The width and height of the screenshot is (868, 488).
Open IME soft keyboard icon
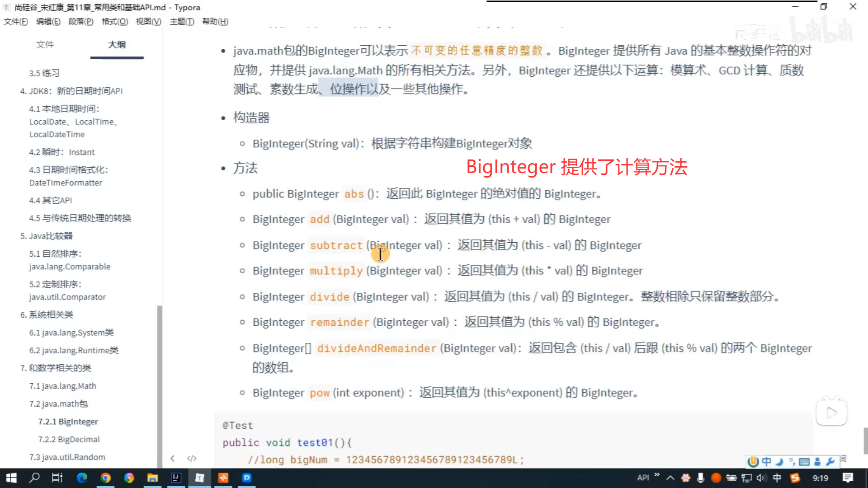click(x=804, y=461)
